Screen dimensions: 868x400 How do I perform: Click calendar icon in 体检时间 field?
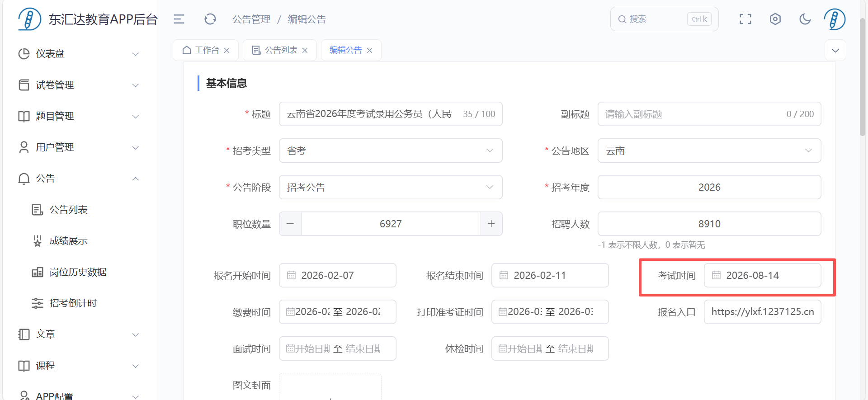[x=503, y=348]
